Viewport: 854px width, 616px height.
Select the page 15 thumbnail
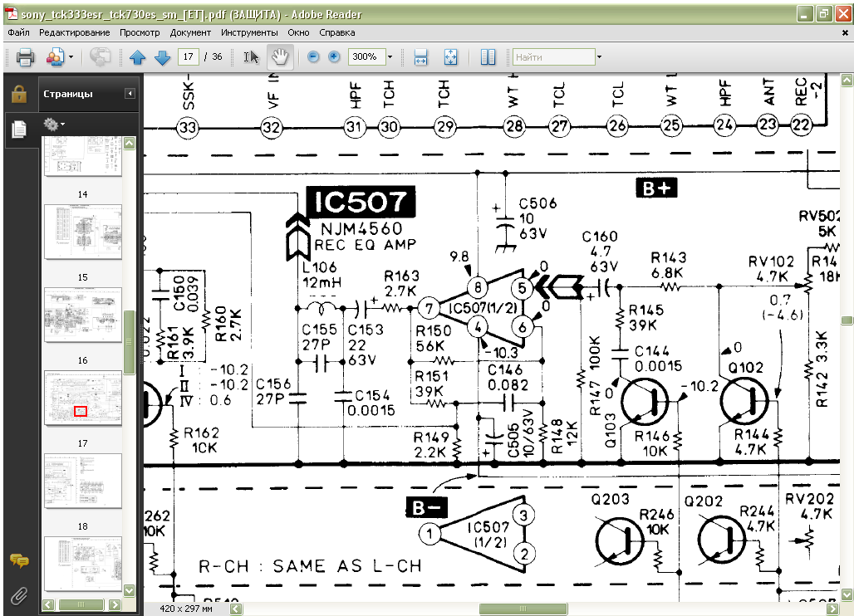click(82, 315)
